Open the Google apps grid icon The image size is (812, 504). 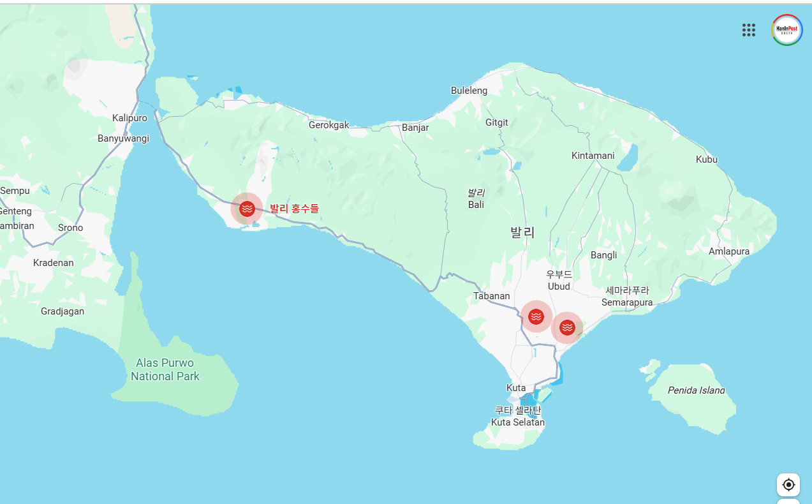[x=749, y=30]
